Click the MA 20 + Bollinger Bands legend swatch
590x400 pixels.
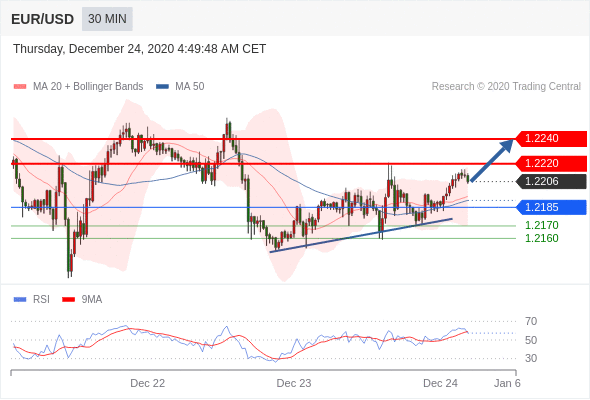pos(20,87)
